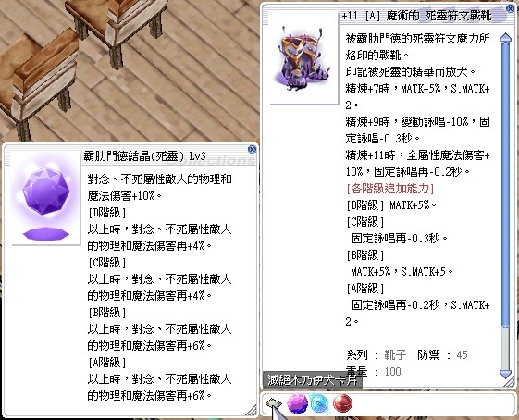Click '[B階級]' label in boots window
This screenshot has height=420, width=519.
(x=365, y=255)
